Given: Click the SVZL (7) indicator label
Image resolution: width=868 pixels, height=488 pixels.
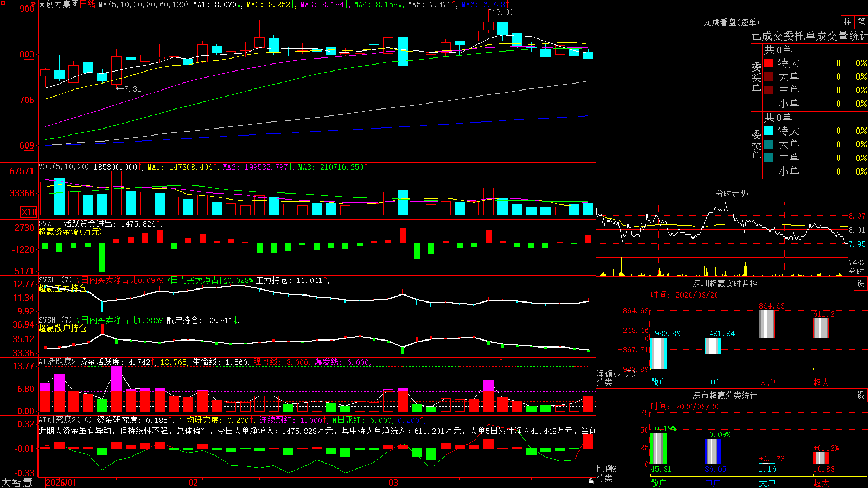Looking at the screenshot, I should (x=55, y=280).
